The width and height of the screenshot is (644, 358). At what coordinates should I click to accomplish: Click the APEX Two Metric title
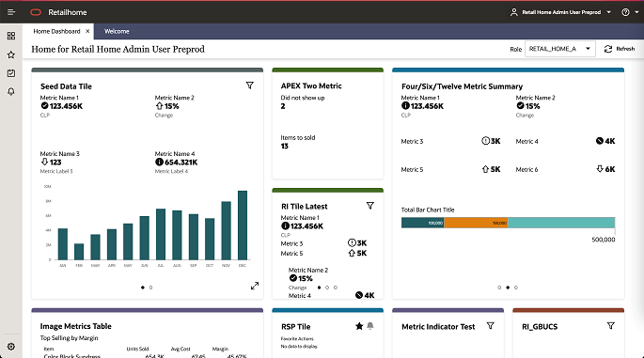pos(311,86)
